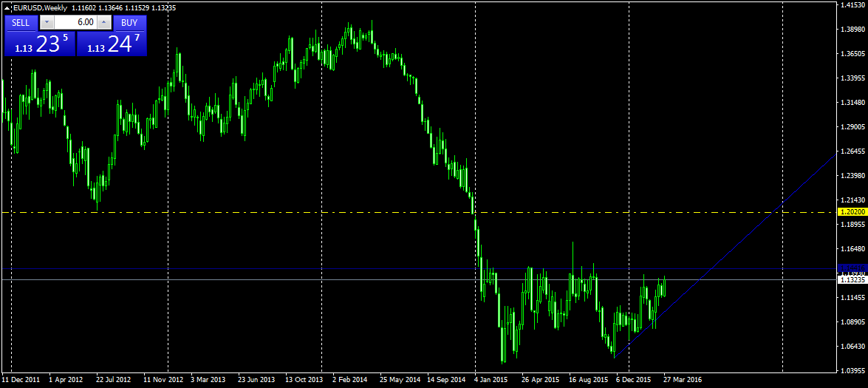Click the 1.29005 price scale label
Image resolution: width=868 pixels, height=388 pixels.
(852, 127)
